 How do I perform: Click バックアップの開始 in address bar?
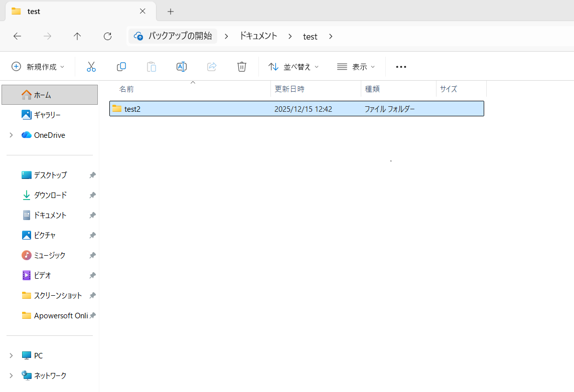point(173,36)
